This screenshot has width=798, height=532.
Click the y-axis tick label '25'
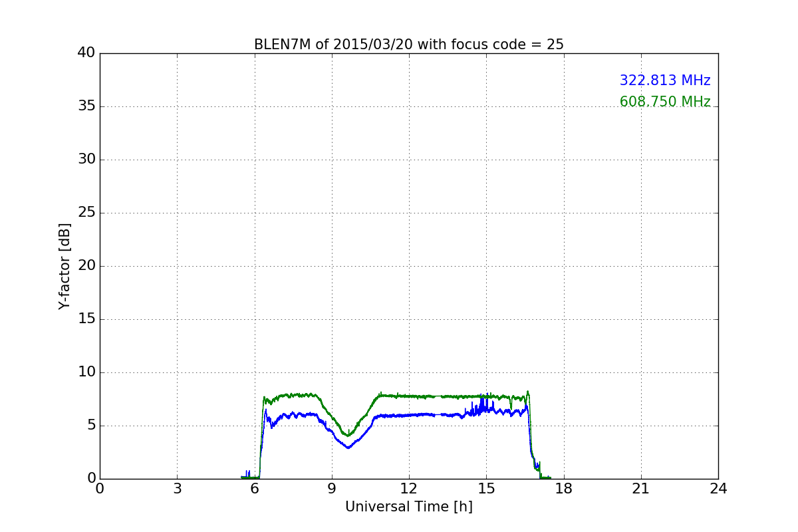pyautogui.click(x=86, y=213)
